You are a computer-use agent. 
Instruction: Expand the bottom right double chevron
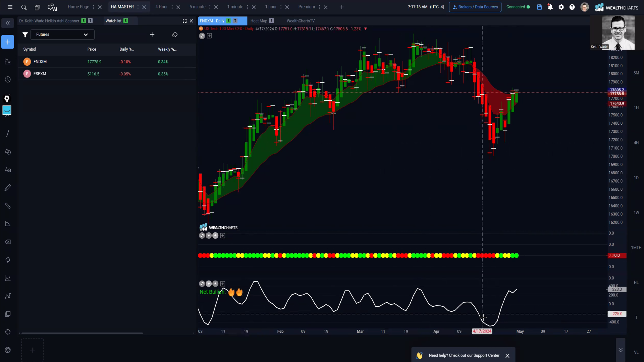click(x=621, y=350)
